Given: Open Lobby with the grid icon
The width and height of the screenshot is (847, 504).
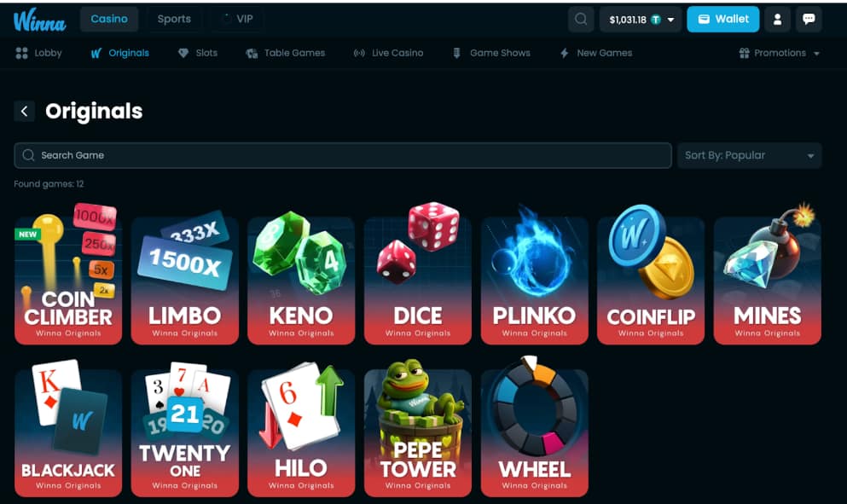Looking at the screenshot, I should pos(38,53).
